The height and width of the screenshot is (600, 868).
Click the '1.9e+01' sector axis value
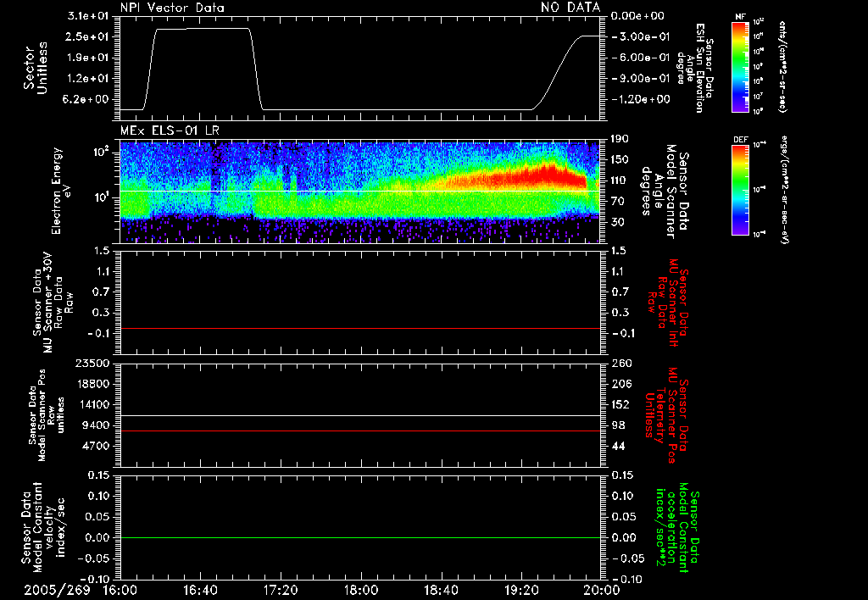tap(88, 58)
